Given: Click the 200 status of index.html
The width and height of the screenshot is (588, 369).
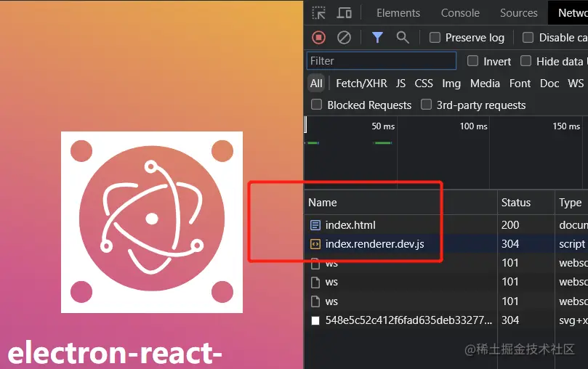Looking at the screenshot, I should tap(510, 225).
